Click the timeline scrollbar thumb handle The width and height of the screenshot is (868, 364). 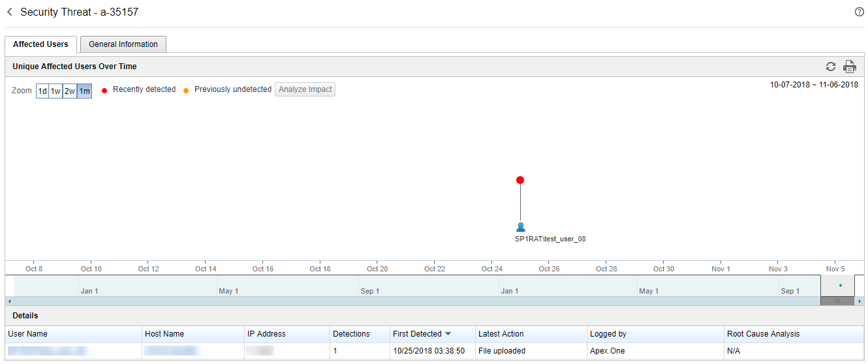pos(837,301)
